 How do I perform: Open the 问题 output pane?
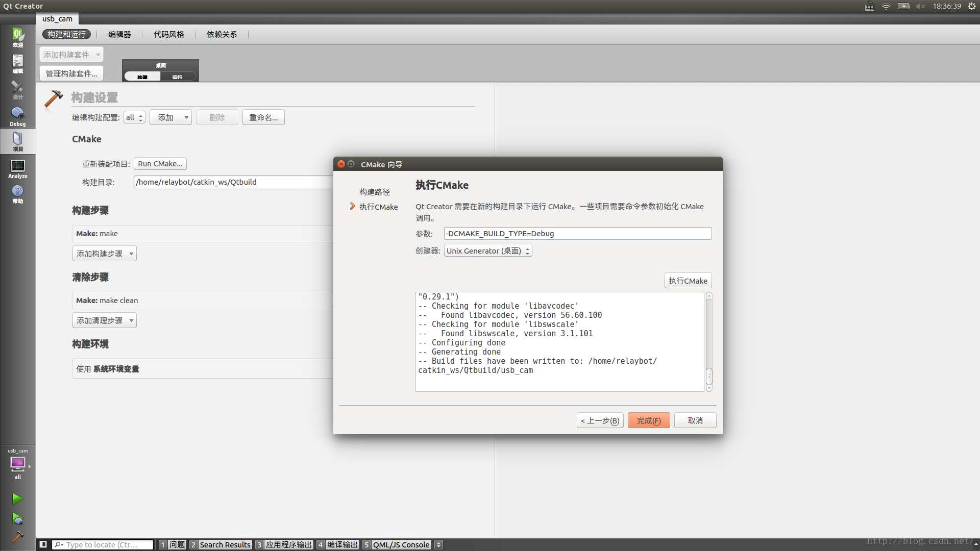coord(173,544)
